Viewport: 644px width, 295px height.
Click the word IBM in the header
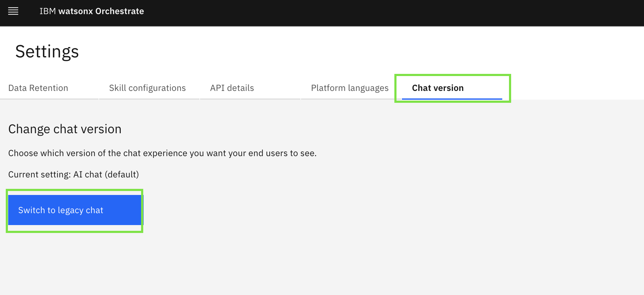48,11
